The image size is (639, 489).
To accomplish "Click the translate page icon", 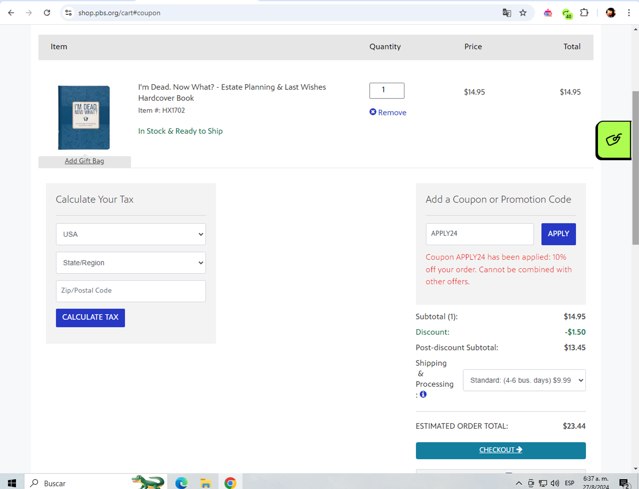I will 507,13.
